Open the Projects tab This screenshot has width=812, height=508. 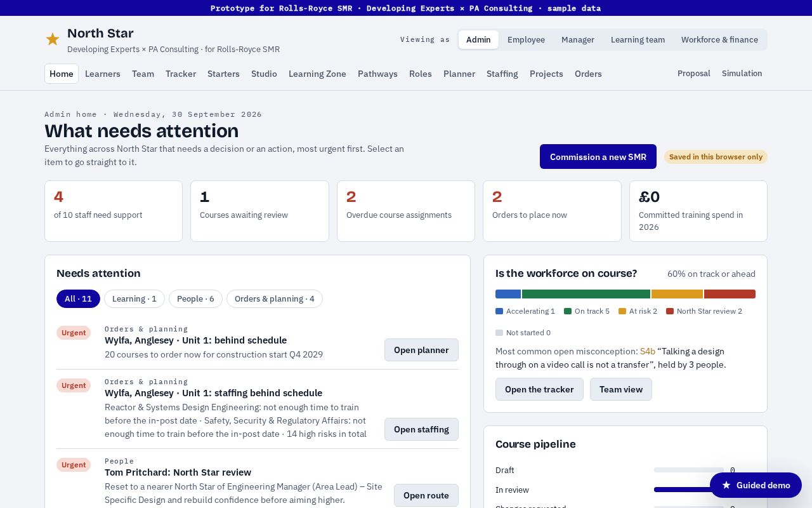click(546, 74)
